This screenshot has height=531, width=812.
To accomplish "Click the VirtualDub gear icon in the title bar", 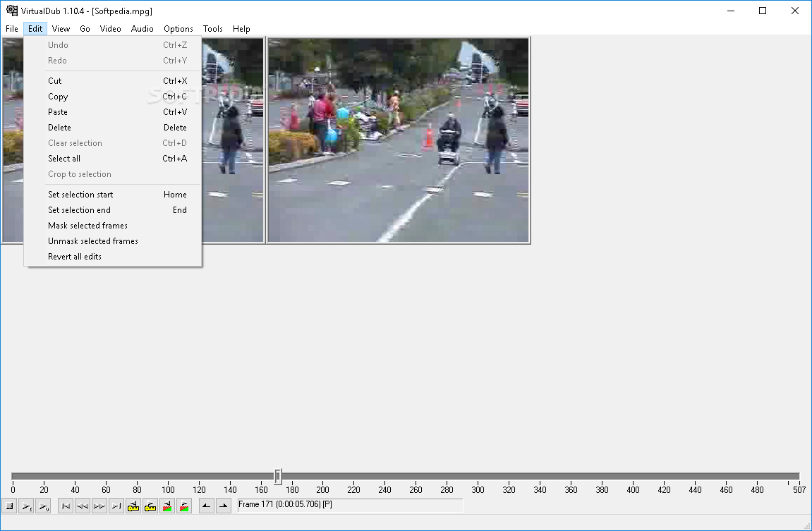I will [x=11, y=11].
